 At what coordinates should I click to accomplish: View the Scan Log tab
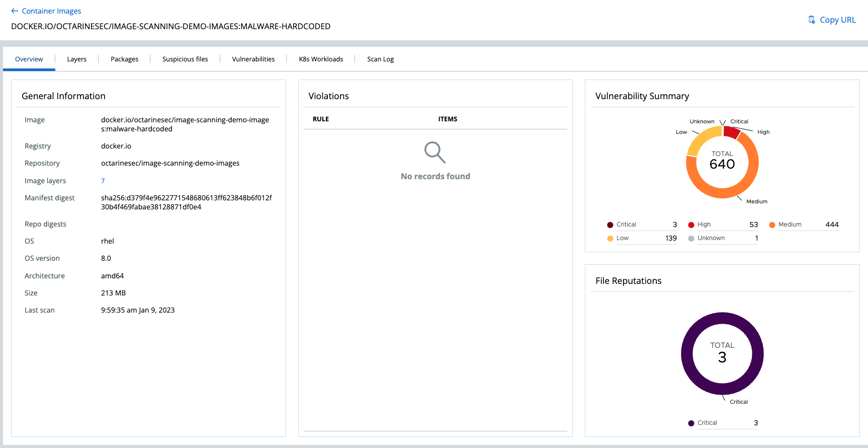coord(380,59)
